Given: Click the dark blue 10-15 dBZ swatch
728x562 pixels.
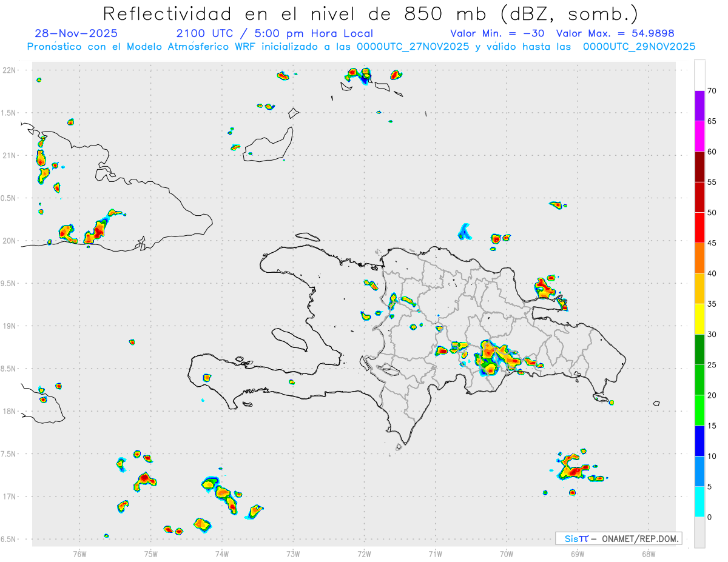Looking at the screenshot, I should [x=699, y=441].
